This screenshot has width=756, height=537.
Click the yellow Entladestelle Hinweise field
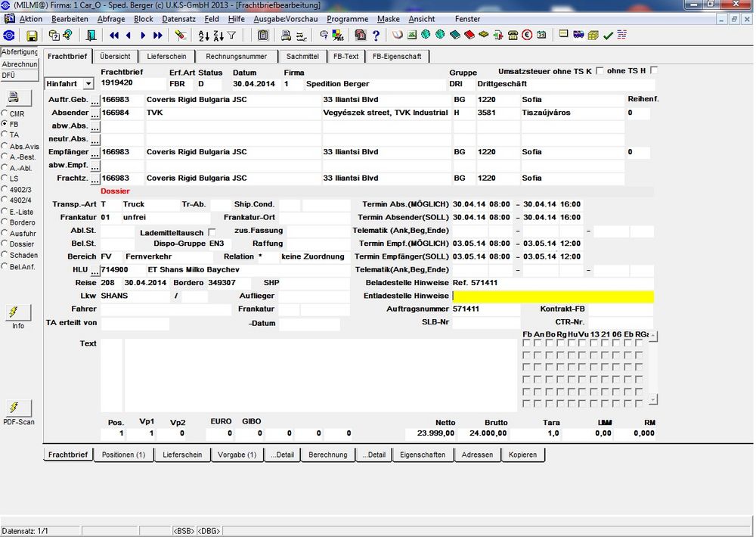coord(553,296)
